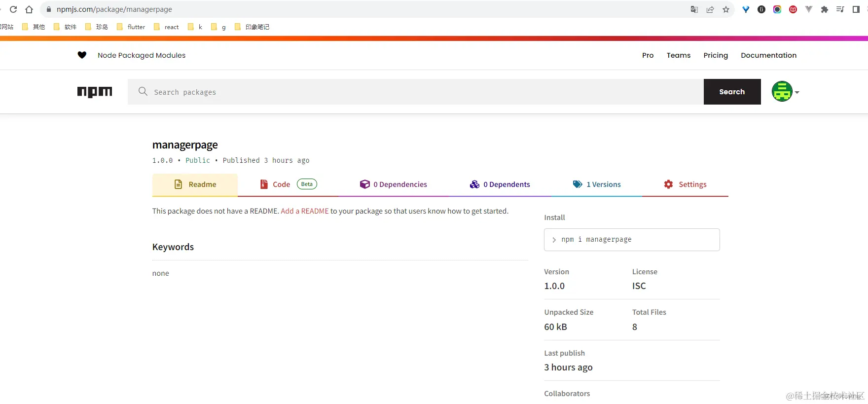Open the green user avatar
The image size is (868, 404).
tap(782, 91)
